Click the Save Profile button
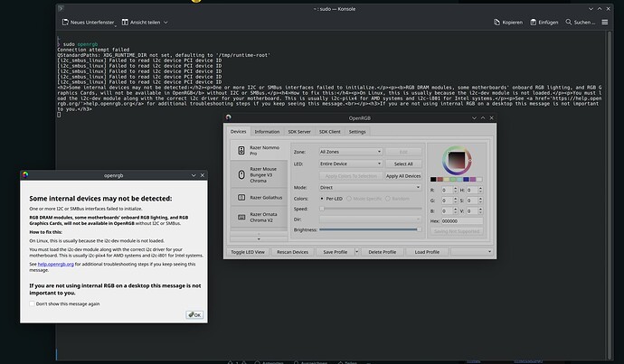 coord(336,252)
